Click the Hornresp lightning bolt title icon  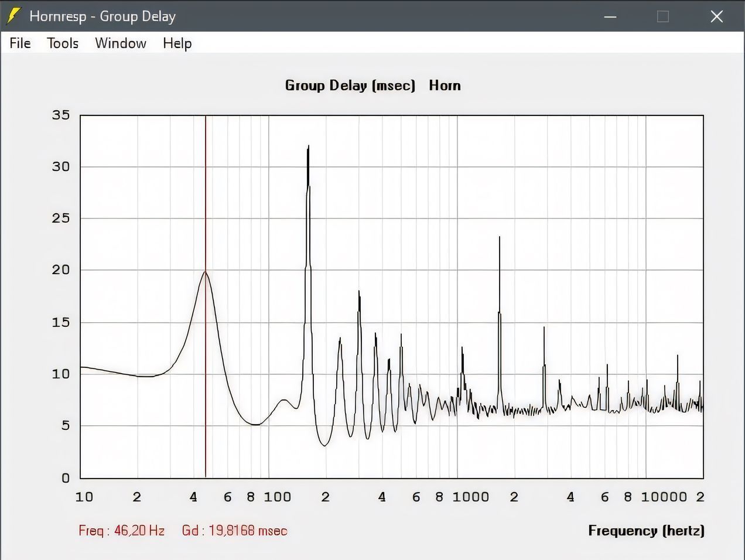pos(13,16)
